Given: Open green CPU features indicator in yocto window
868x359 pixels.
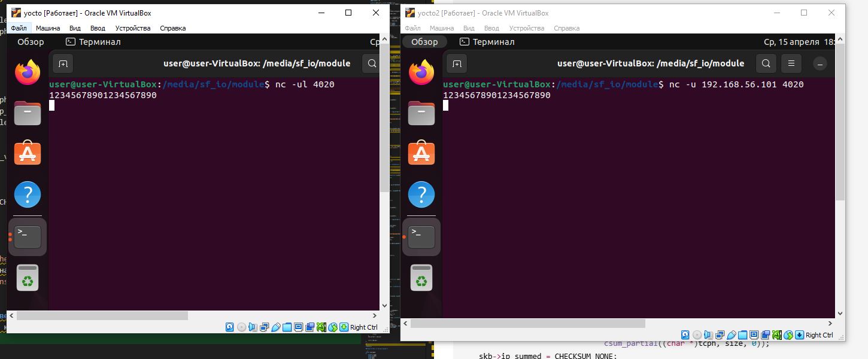Looking at the screenshot, I should (321, 327).
